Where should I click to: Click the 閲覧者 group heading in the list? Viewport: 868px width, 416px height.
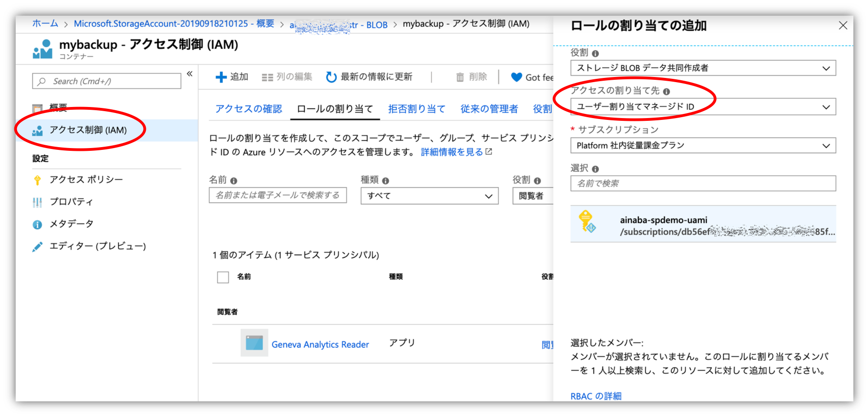[227, 312]
